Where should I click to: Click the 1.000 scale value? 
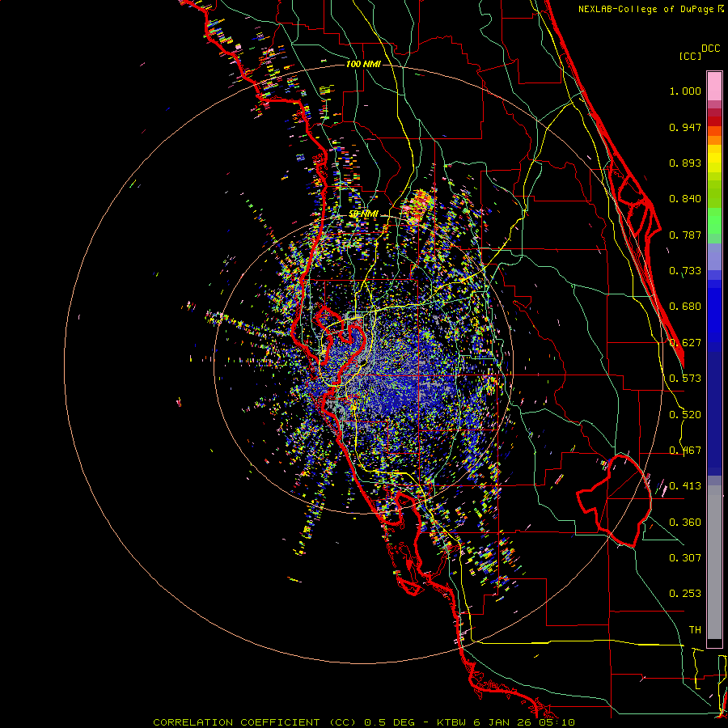click(685, 91)
